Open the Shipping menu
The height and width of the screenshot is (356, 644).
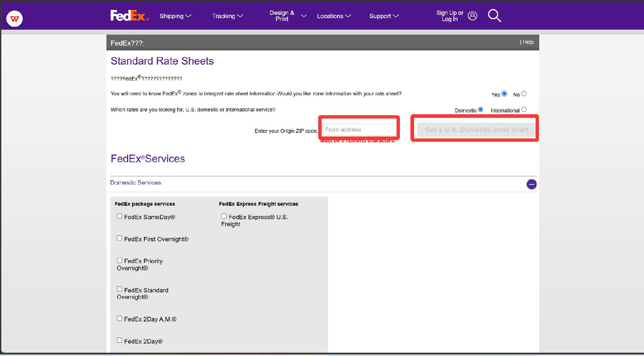175,16
